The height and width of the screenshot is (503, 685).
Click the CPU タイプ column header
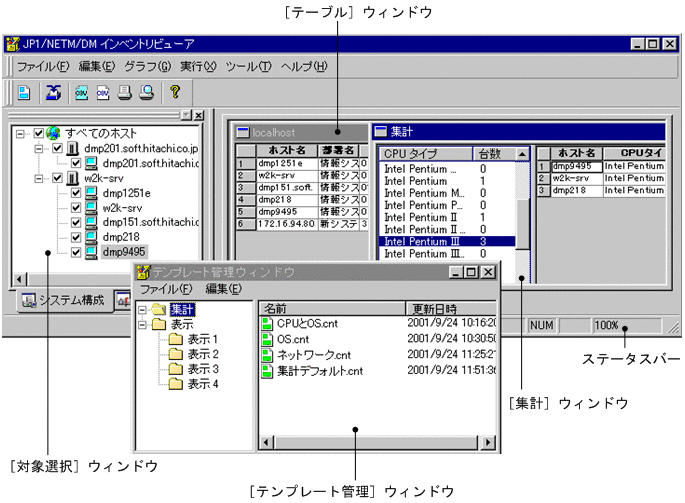(426, 154)
